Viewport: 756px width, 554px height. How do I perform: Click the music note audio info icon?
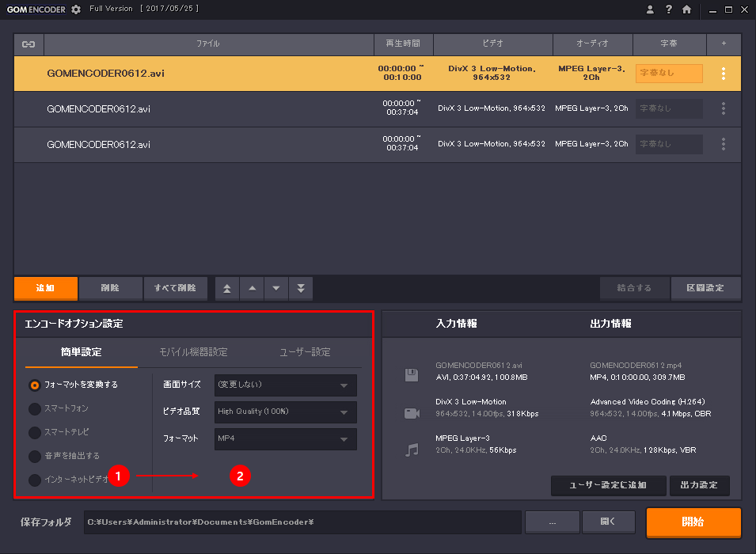(x=412, y=450)
